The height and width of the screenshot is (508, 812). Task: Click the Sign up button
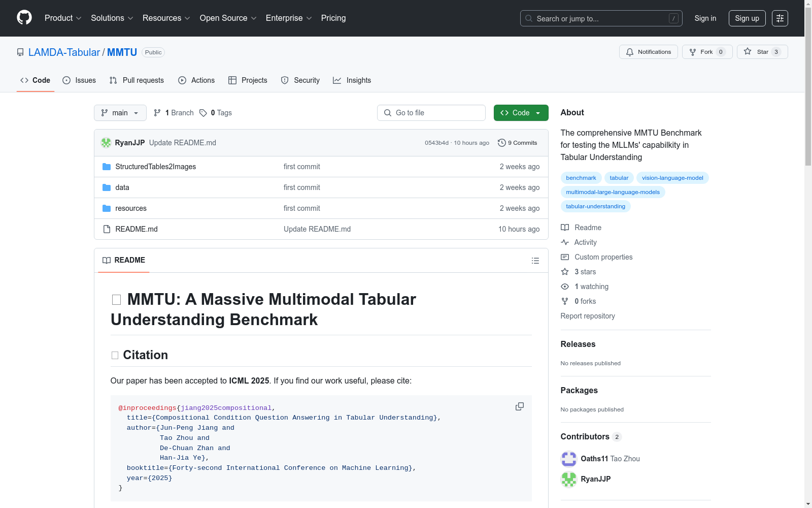(x=747, y=18)
